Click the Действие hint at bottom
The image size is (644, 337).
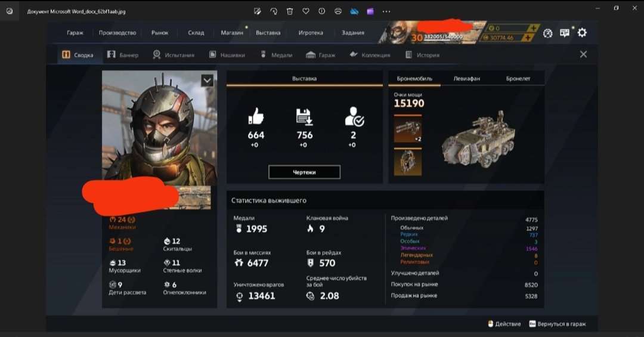click(504, 324)
